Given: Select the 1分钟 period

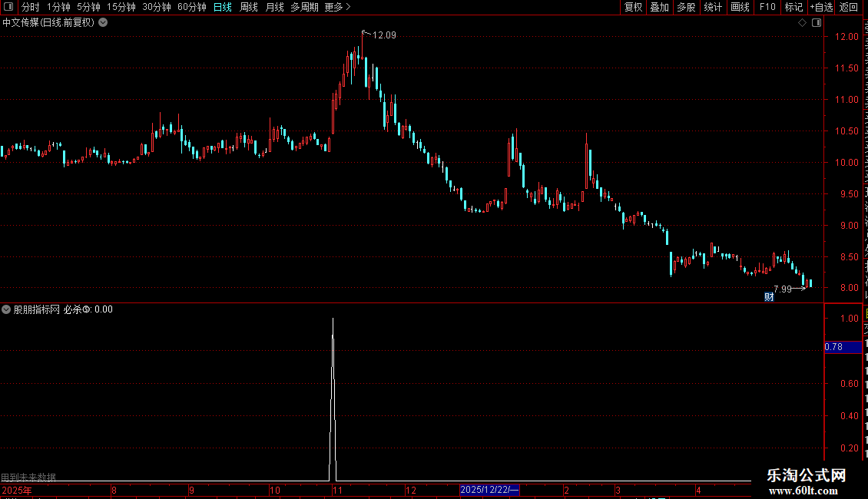Looking at the screenshot, I should point(58,7).
